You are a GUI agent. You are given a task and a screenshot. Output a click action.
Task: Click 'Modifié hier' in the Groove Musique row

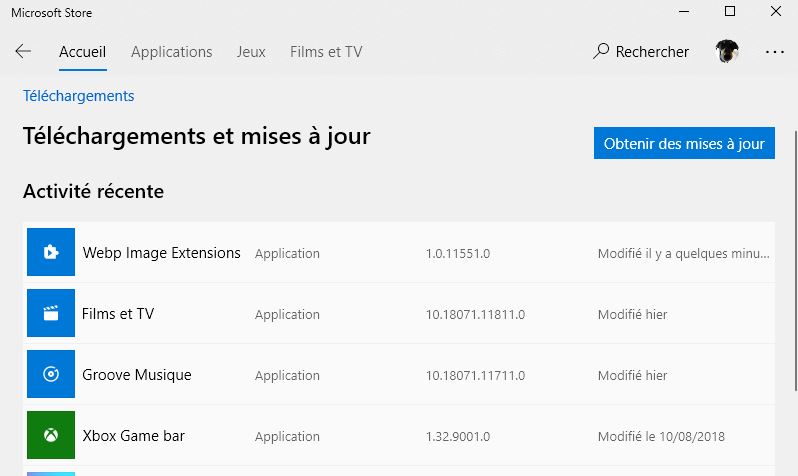[x=633, y=376]
